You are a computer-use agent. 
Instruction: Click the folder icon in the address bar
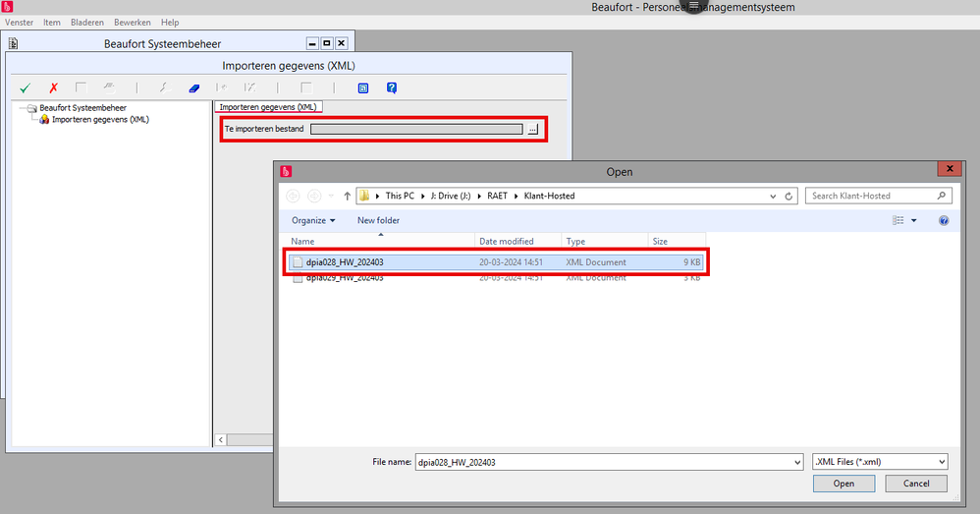(x=364, y=196)
